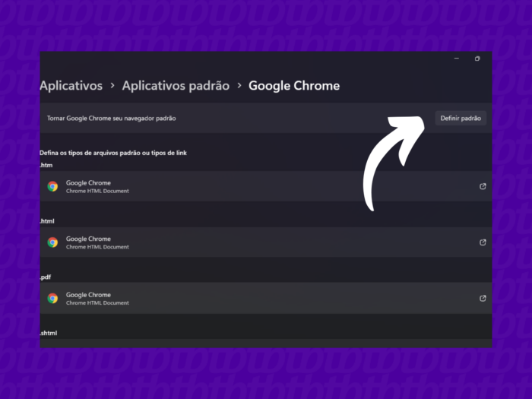Click 'Defina os tipos de arquivos padrão' heading
This screenshot has width=532, height=399.
point(113,153)
